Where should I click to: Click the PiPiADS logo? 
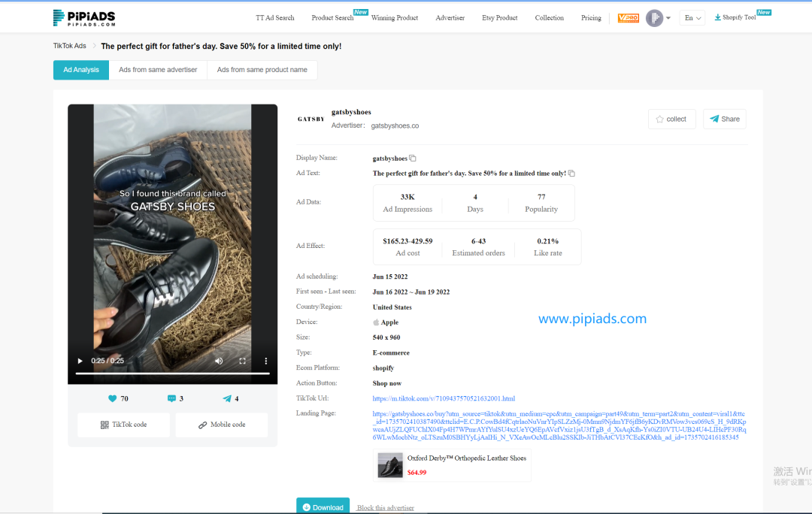[x=84, y=18]
